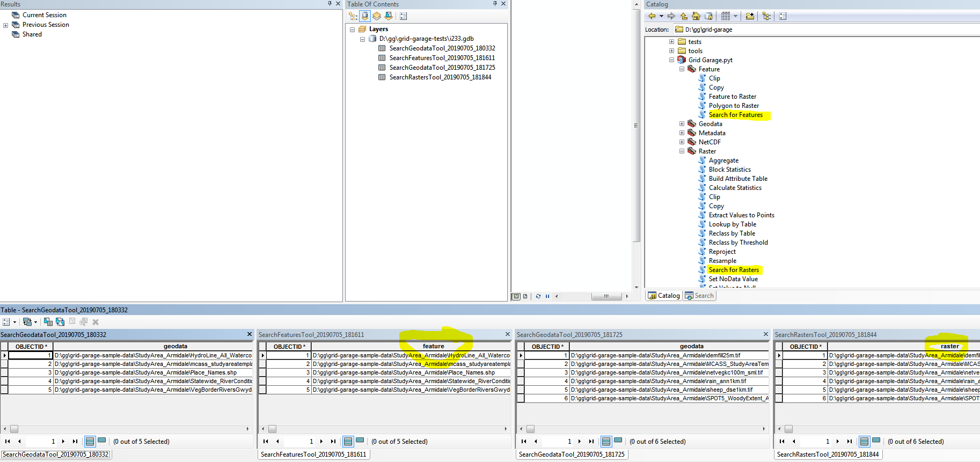Screen dimensions: 980x462
Task: Open Search for Rasters tool
Action: tap(734, 270)
